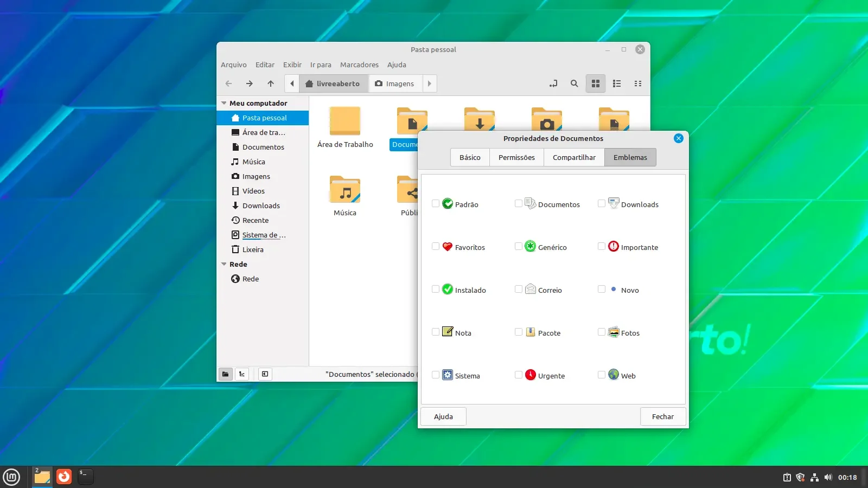Switch to the Permissões tab
The height and width of the screenshot is (488, 868).
tap(516, 157)
